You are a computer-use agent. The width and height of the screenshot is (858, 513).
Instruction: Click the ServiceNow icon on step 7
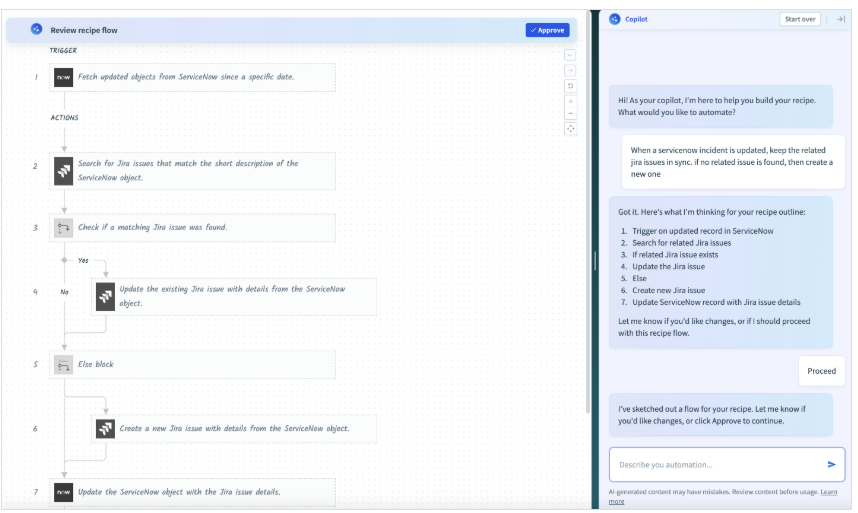63,492
